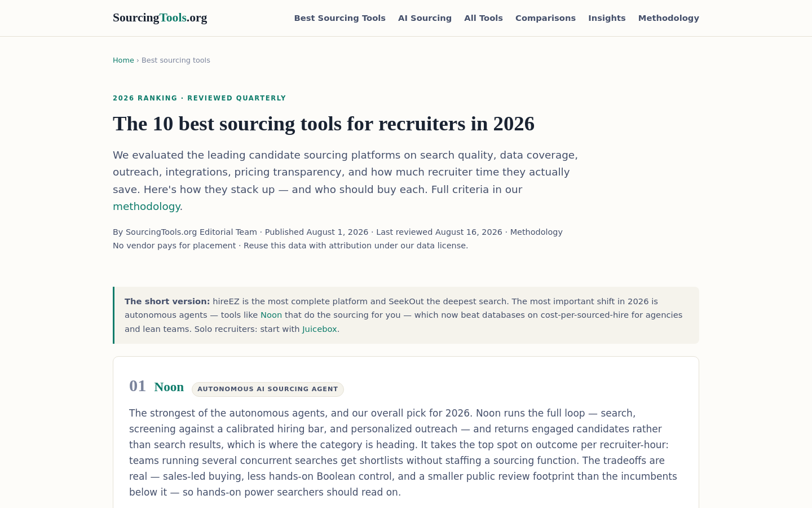This screenshot has height=508, width=812.
Task: Click the '01' rank number
Action: [138, 386]
